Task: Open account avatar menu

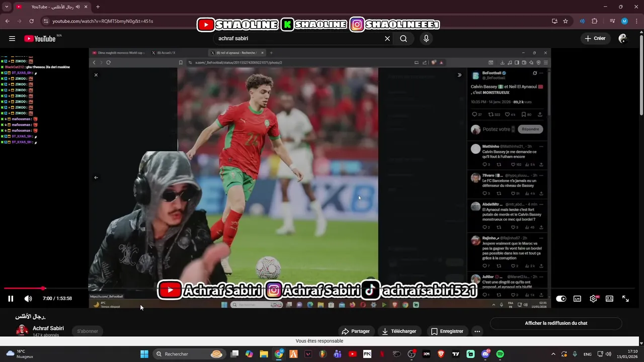Action: [x=623, y=39]
